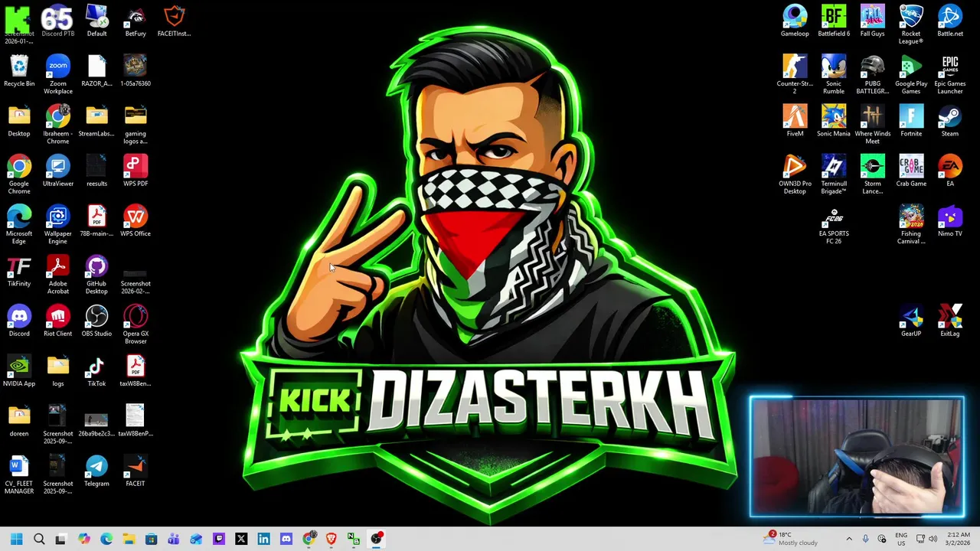Open the BetFury desktop icon
Image resolution: width=980 pixels, height=551 pixels.
136,21
